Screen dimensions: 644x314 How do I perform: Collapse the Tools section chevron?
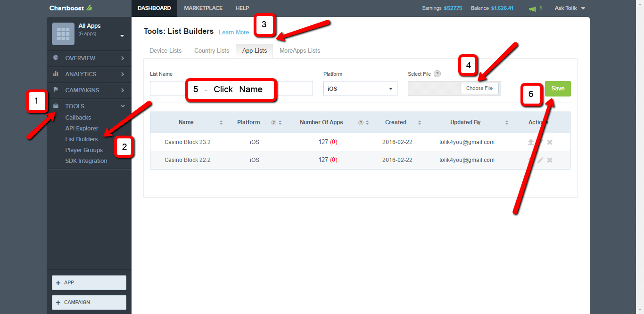click(x=123, y=106)
